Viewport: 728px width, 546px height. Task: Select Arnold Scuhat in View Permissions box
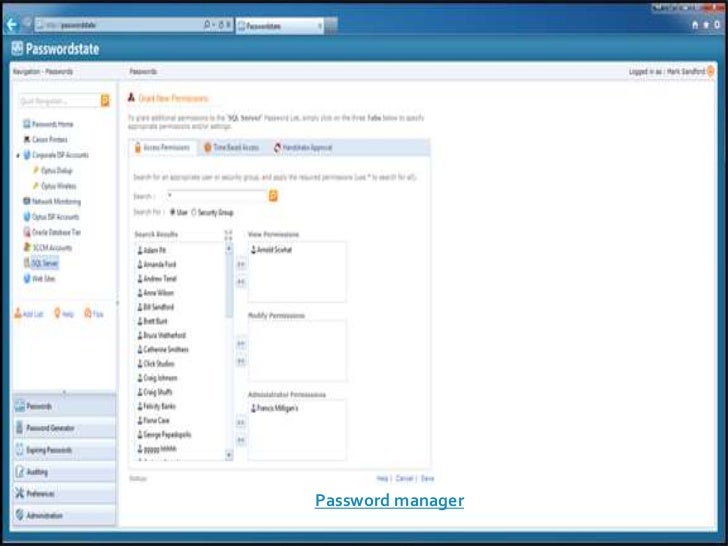tap(272, 250)
